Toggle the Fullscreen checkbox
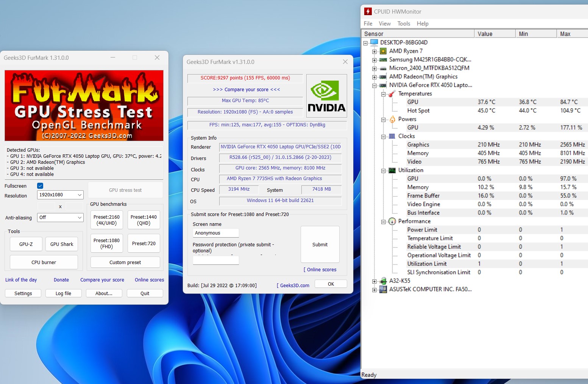Image resolution: width=588 pixels, height=384 pixels. pyautogui.click(x=40, y=186)
